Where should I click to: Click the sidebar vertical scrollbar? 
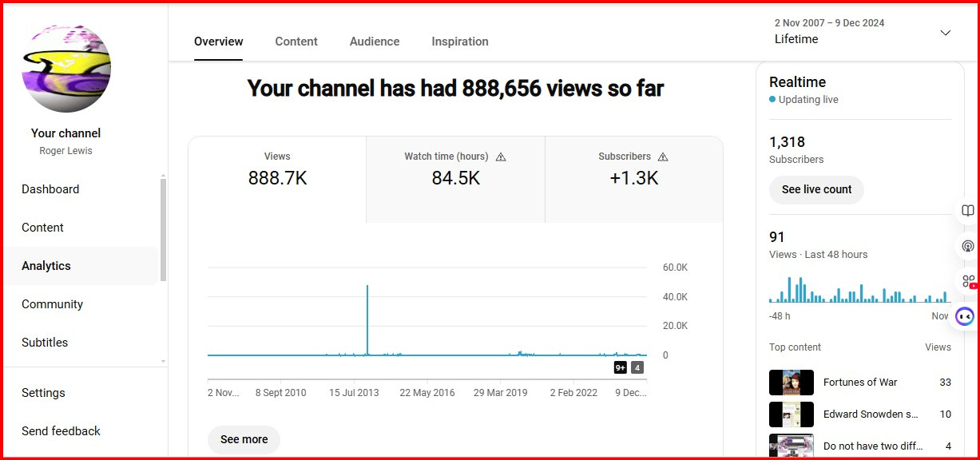(164, 230)
